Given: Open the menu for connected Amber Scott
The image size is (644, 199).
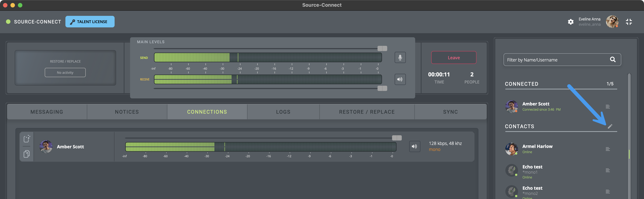Looking at the screenshot, I should pyautogui.click(x=608, y=107).
